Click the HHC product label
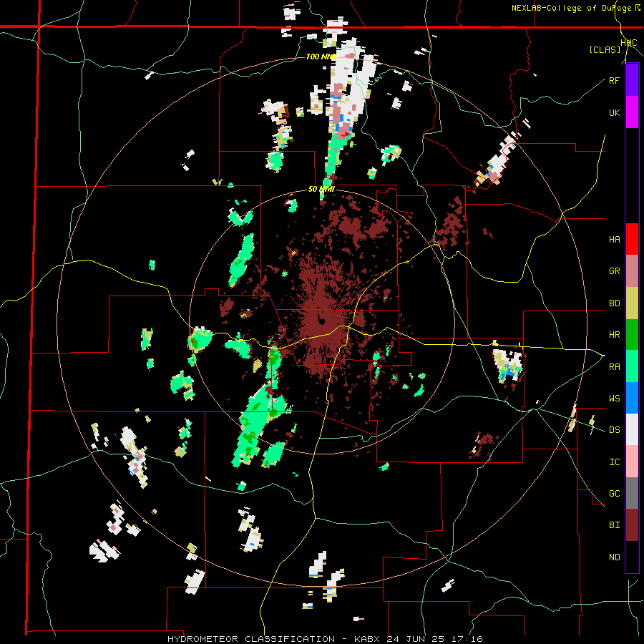Image resolution: width=644 pixels, height=644 pixels. 628,43
